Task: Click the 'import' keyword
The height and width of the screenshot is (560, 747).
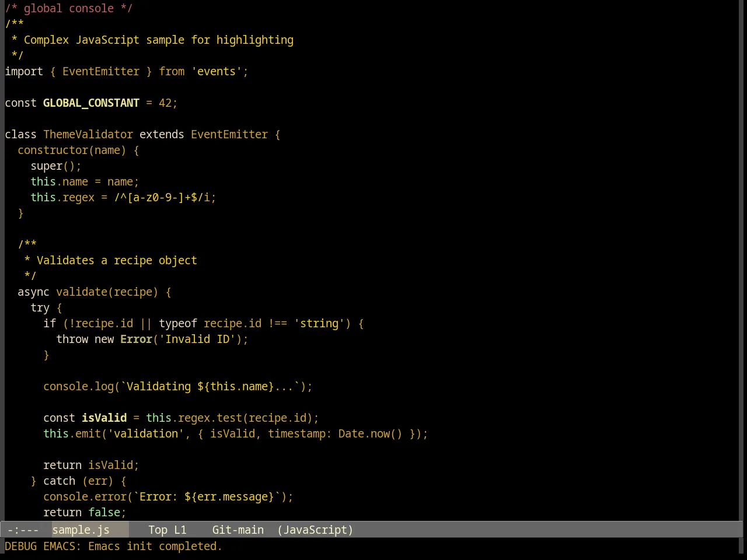Action: (24, 71)
